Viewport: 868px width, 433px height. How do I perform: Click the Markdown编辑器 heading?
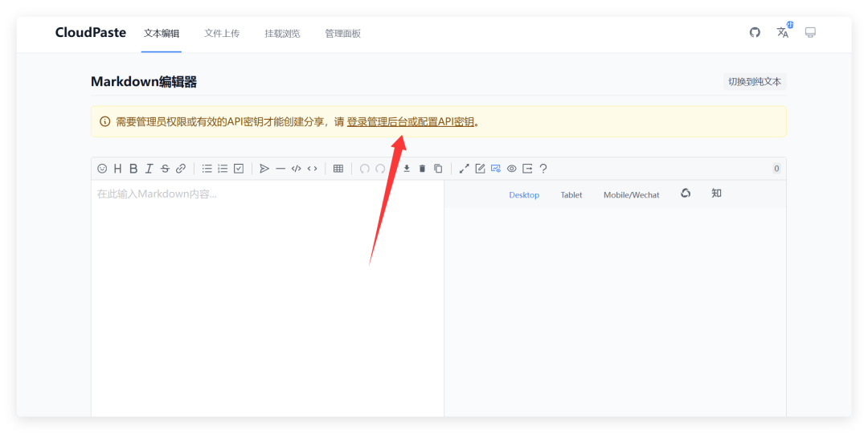click(144, 82)
